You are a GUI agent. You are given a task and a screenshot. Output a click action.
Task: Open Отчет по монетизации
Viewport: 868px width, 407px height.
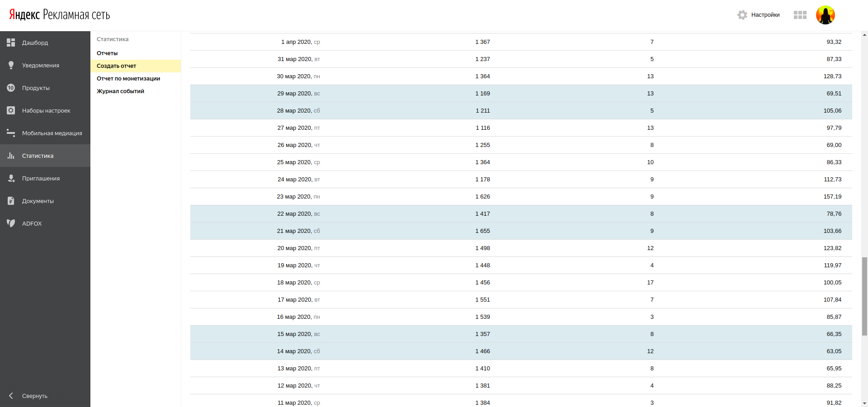coord(128,79)
